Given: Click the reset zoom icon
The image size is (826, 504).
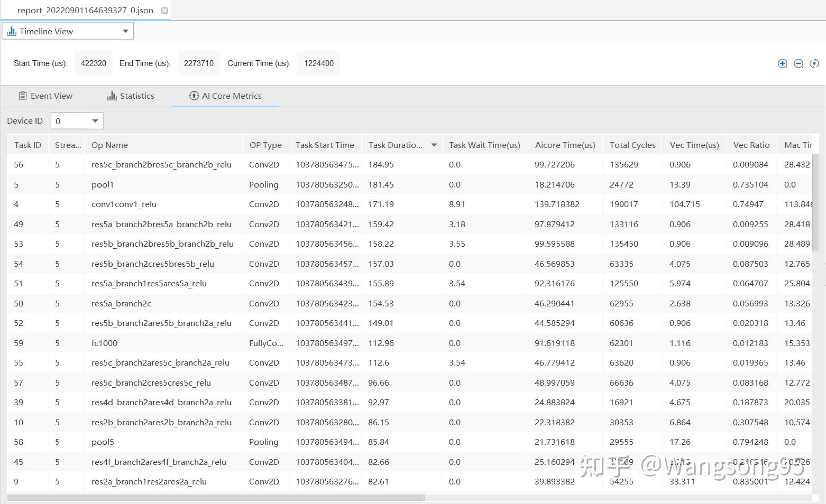Looking at the screenshot, I should [x=814, y=63].
